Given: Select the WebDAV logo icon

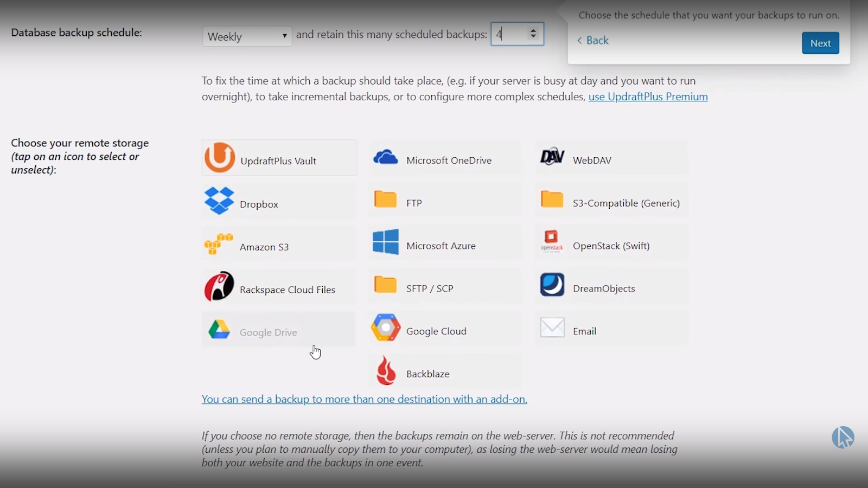Looking at the screenshot, I should 552,157.
